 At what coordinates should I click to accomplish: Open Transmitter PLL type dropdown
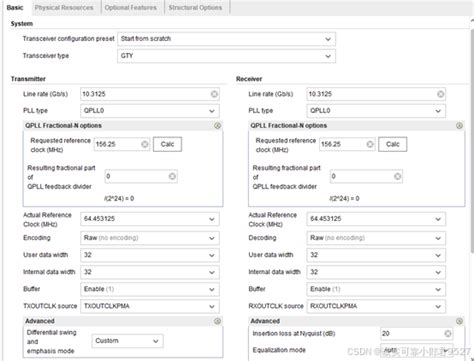(150, 111)
